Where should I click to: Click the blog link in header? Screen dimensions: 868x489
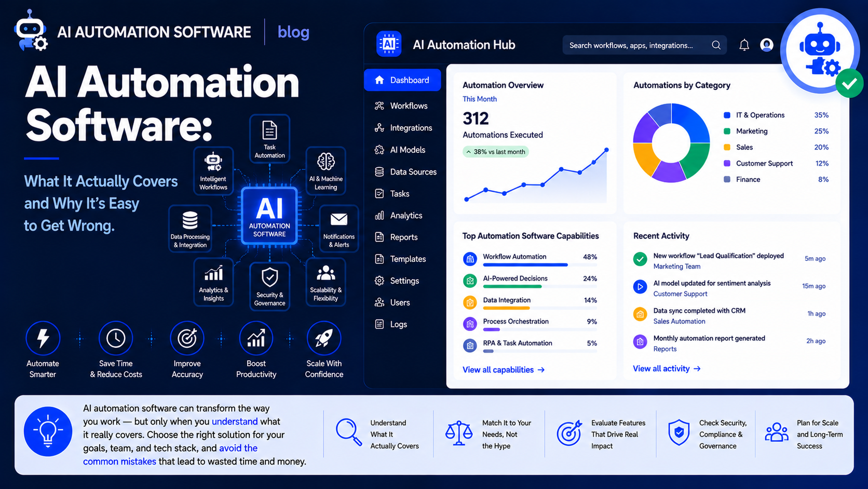293,32
